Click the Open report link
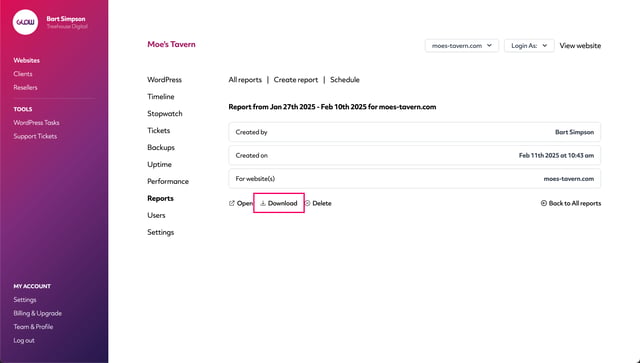 [x=241, y=203]
